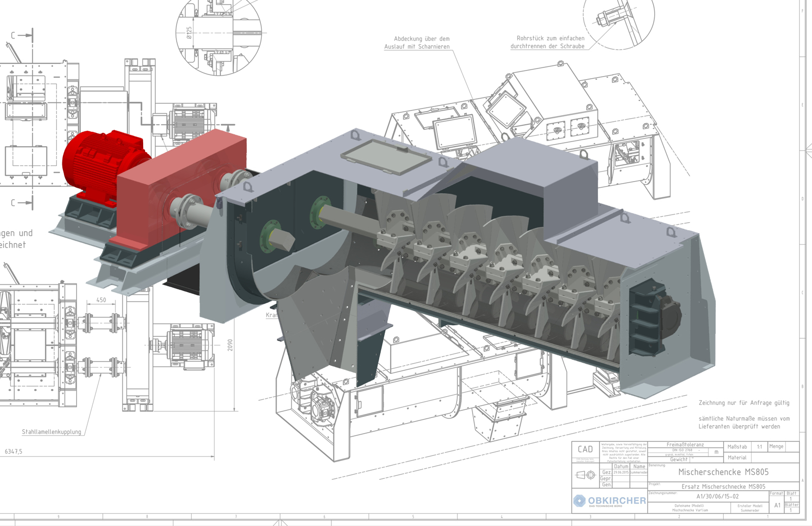Click the 450 dimension value
Viewport: 812px width, 526px height.
(101, 300)
